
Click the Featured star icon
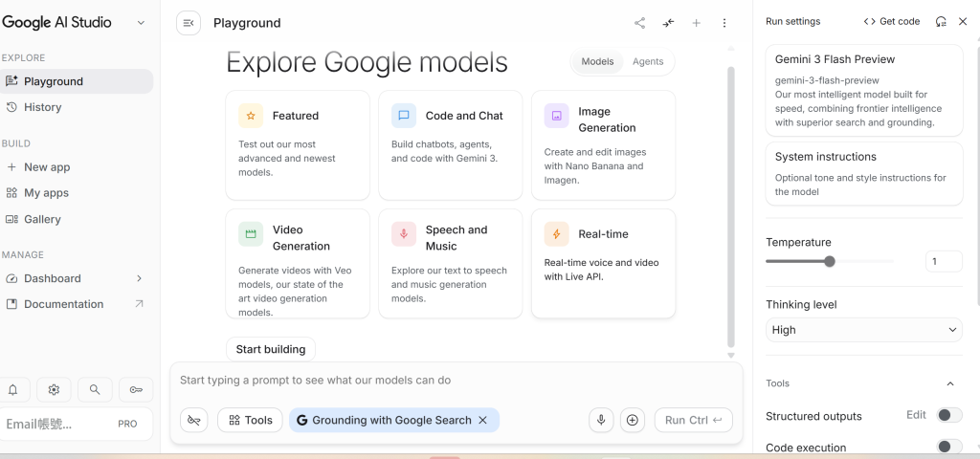point(251,116)
